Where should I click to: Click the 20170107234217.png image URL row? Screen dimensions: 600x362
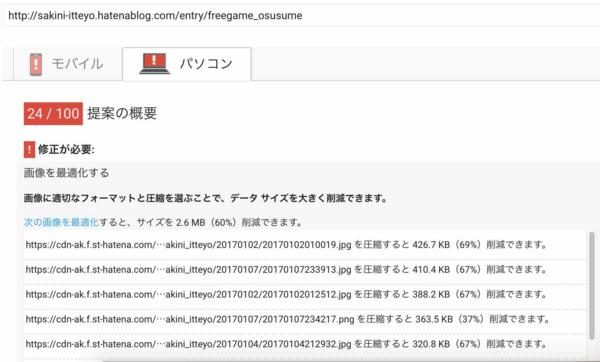(x=305, y=319)
